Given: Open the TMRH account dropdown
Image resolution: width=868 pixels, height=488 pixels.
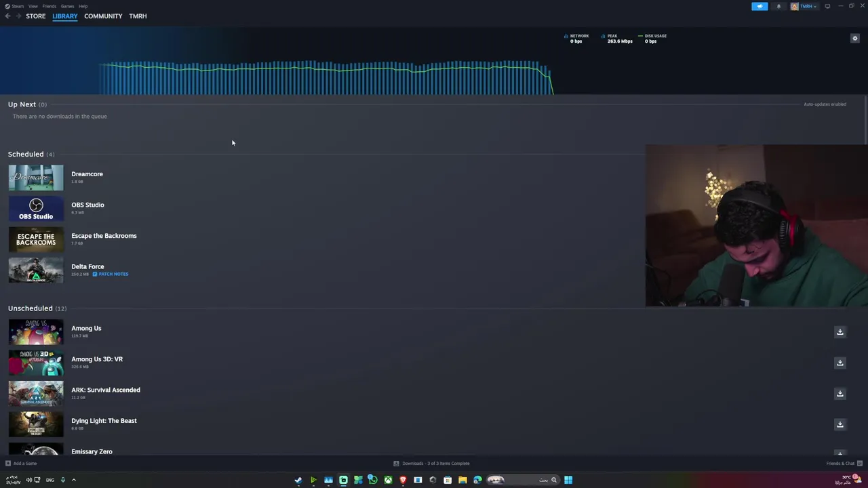Looking at the screenshot, I should pos(804,6).
